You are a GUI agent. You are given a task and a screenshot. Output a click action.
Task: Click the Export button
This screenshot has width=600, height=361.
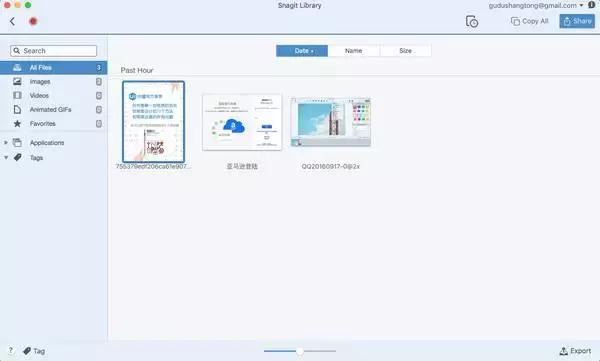tap(575, 351)
